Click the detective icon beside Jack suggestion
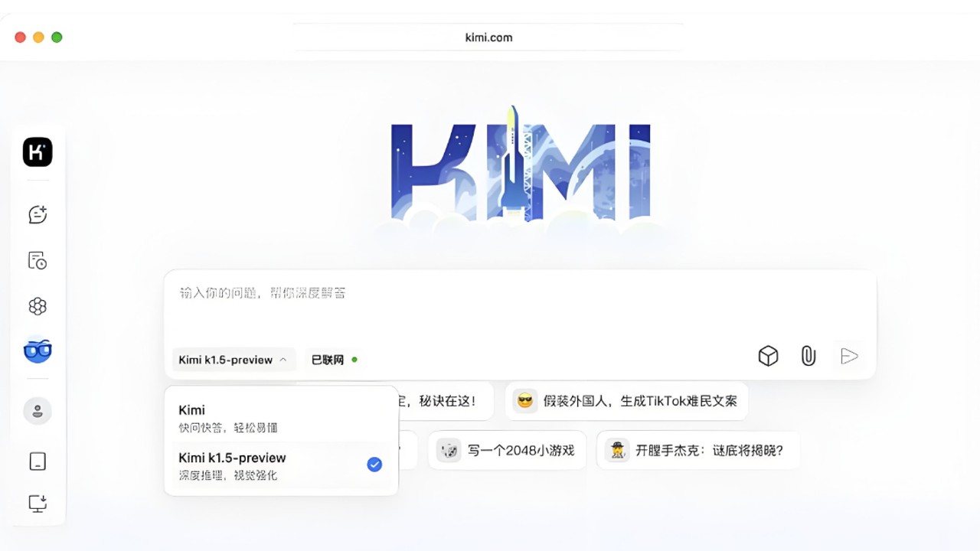The image size is (980, 551). pos(617,450)
